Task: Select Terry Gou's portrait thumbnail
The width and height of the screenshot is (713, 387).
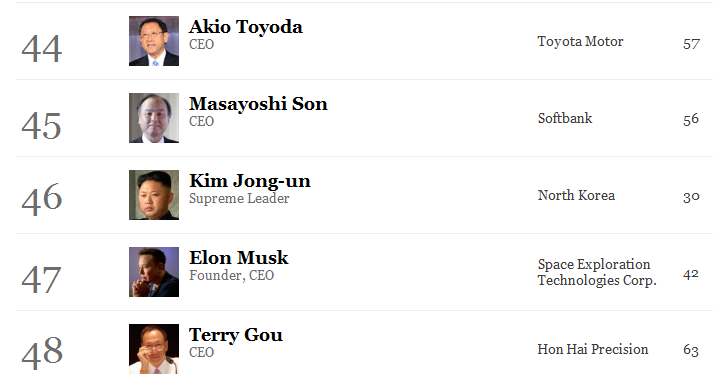Action: click(154, 349)
